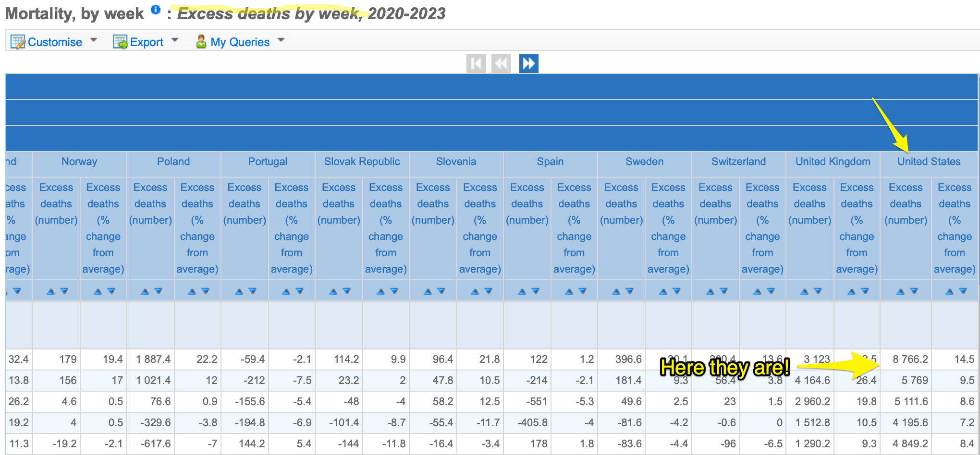
Task: Sort Spain excess deaths number ascending
Action: point(522,291)
